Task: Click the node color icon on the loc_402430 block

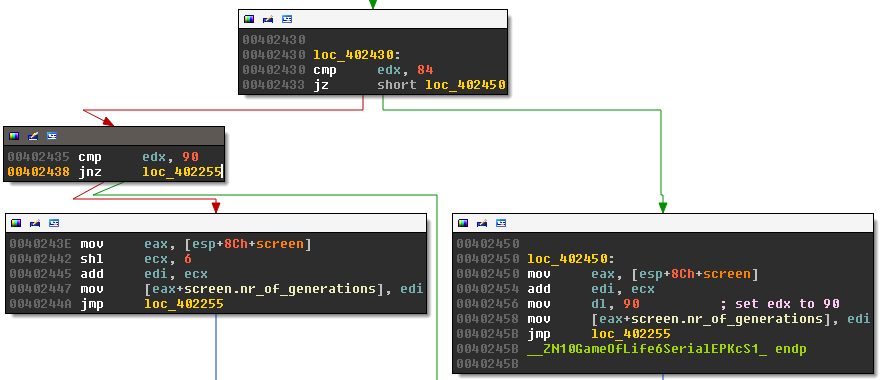Action: click(249, 19)
